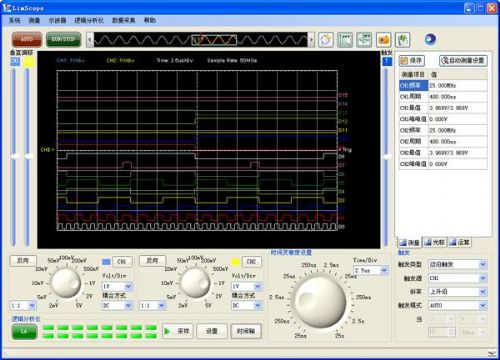This screenshot has height=360, width=500.
Task: Open the 逻辑分析仪 menu
Action: pos(89,20)
